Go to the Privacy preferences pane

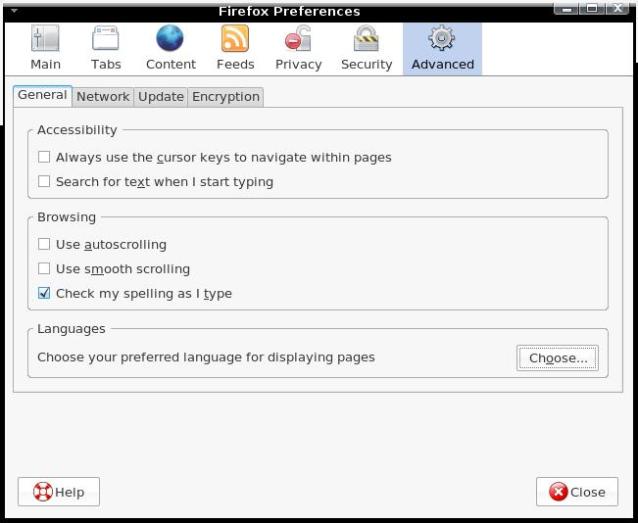pyautogui.click(x=298, y=48)
